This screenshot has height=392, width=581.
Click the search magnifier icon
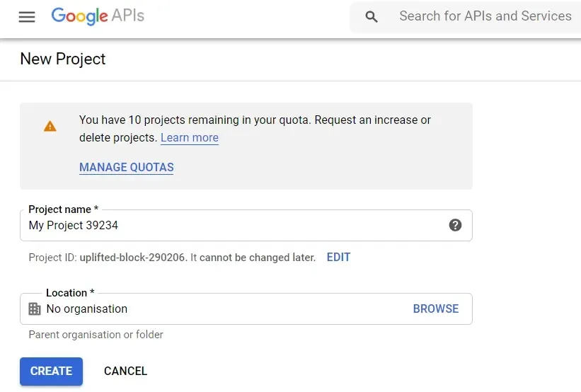[372, 17]
